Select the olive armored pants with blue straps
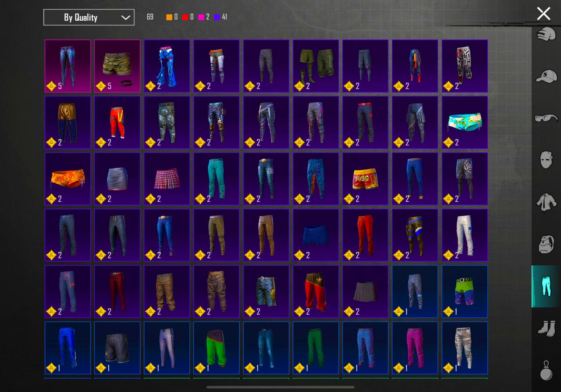This screenshot has width=561, height=392. [x=415, y=235]
